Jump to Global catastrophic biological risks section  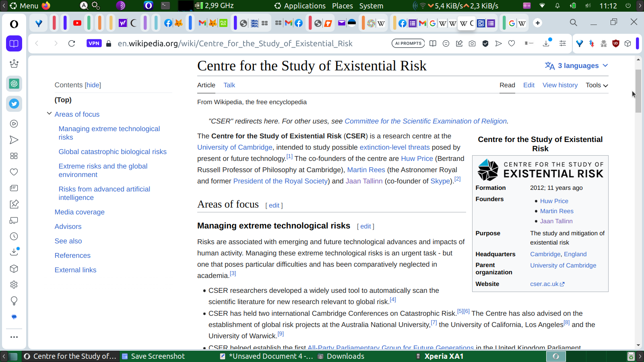click(113, 152)
